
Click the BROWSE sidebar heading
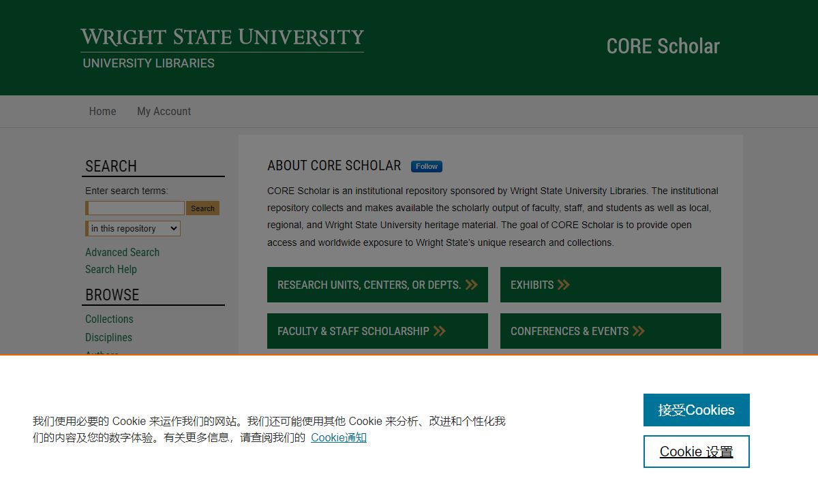click(x=112, y=295)
